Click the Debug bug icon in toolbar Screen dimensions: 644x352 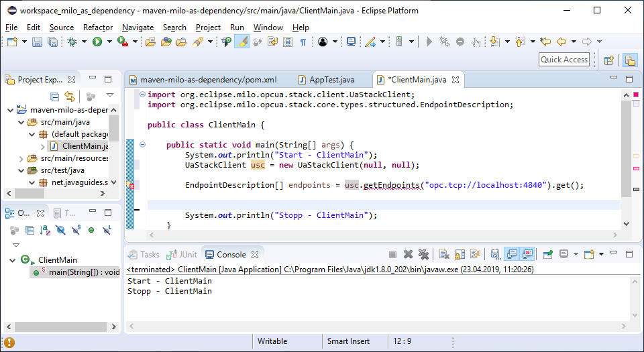[x=72, y=42]
